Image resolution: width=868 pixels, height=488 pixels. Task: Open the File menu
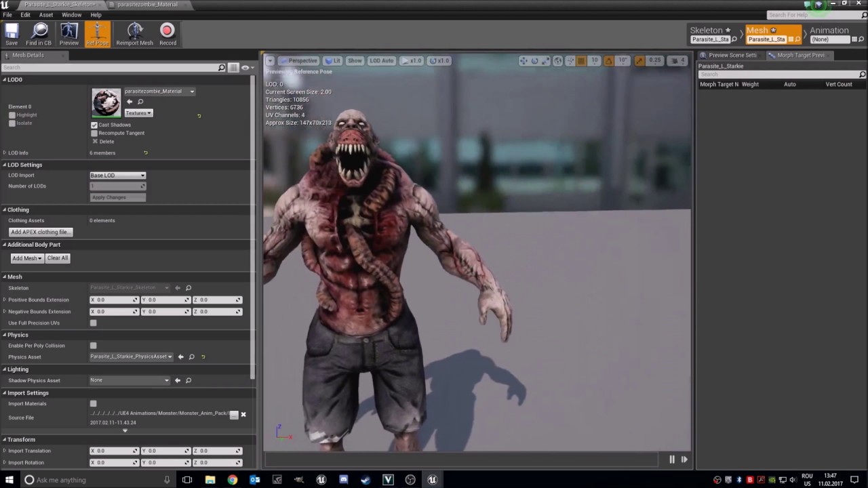(x=7, y=15)
